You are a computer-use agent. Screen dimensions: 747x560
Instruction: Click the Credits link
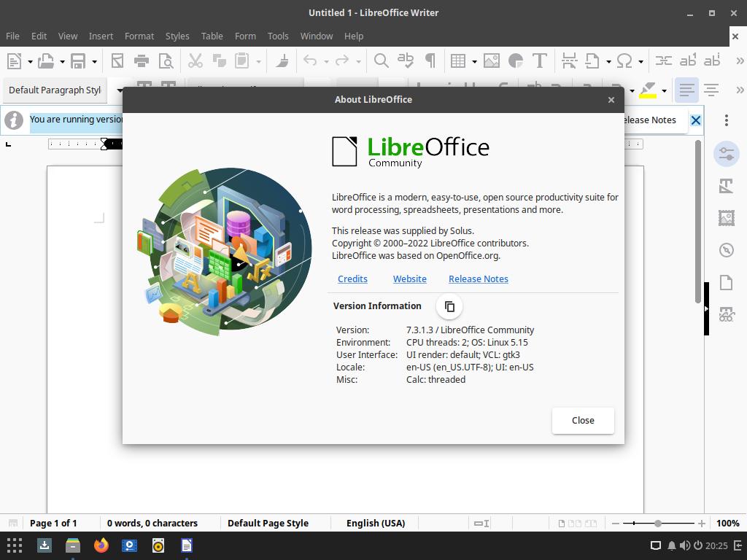click(x=352, y=279)
